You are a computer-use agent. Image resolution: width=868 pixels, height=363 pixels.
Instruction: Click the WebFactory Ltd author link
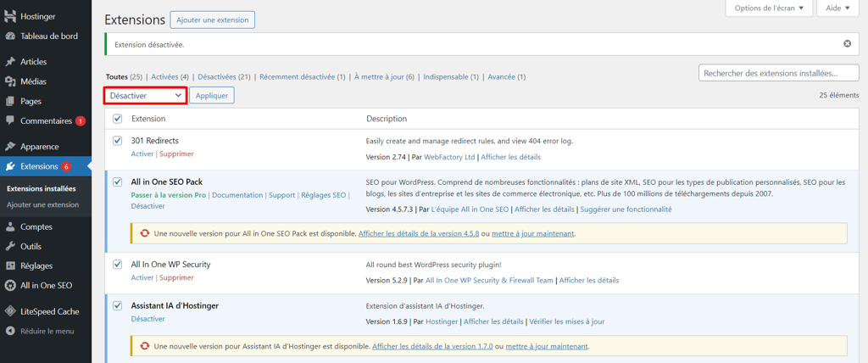pyautogui.click(x=449, y=157)
